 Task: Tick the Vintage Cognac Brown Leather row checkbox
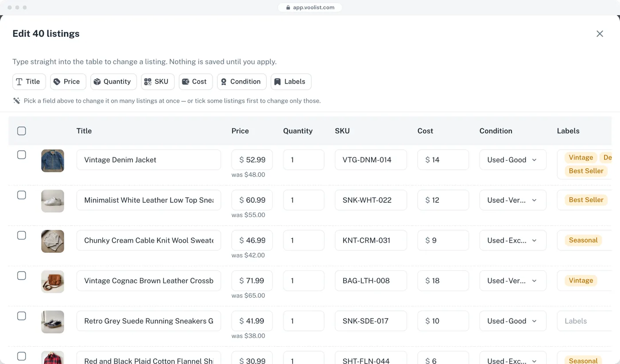coord(21,275)
